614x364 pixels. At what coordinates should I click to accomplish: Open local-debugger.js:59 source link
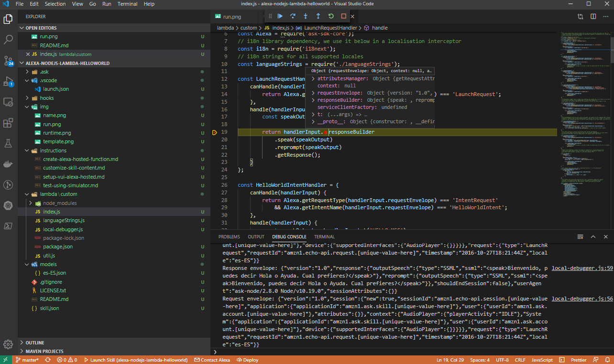pos(582,268)
